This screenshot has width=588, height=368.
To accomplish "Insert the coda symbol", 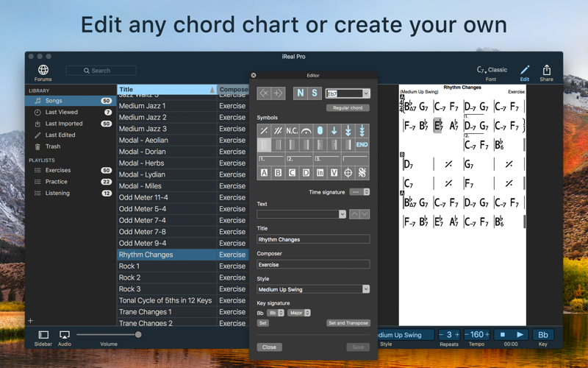I will [x=348, y=173].
